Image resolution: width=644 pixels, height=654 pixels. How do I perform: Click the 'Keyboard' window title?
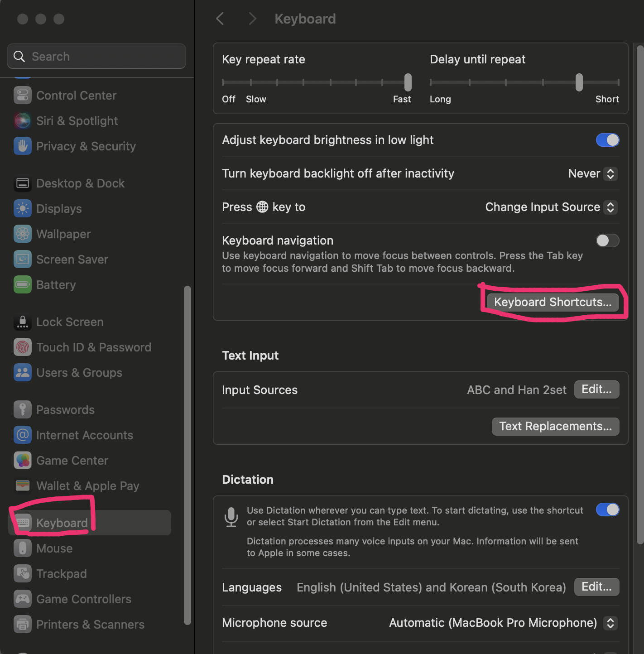(305, 19)
